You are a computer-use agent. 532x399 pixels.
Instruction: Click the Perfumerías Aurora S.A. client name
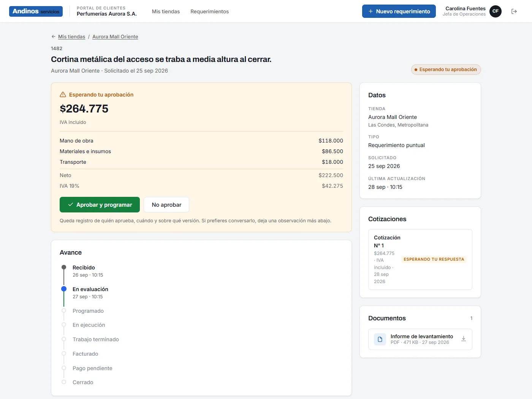pos(107,14)
